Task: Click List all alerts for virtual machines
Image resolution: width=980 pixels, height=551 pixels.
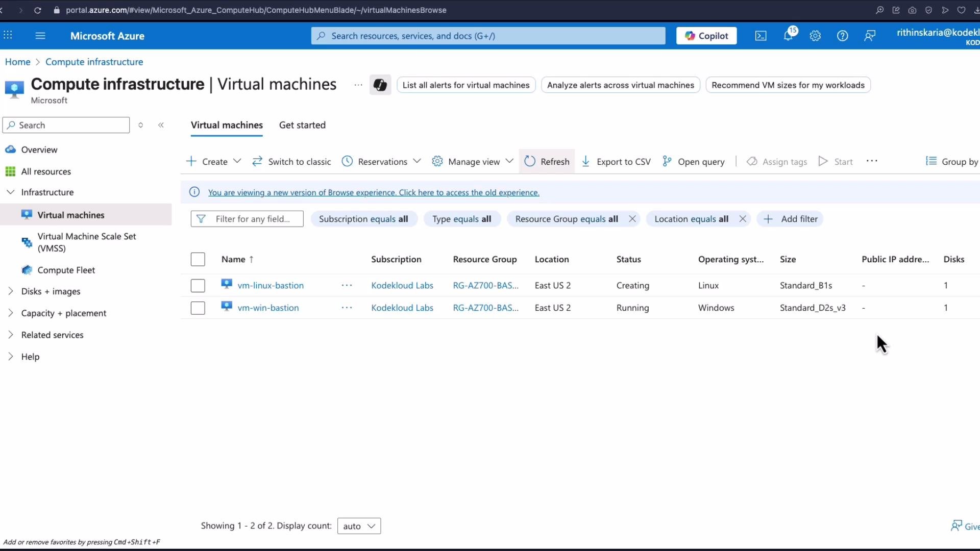Action: 466,85
